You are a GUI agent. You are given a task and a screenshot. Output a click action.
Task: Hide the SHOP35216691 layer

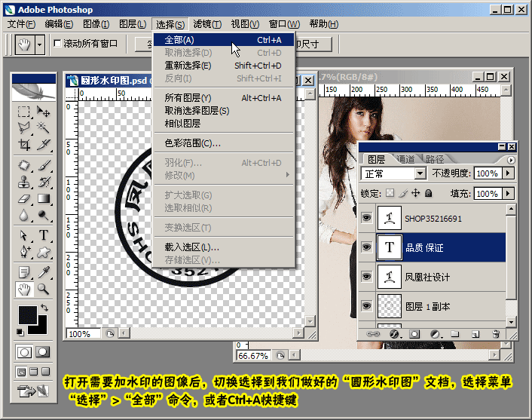click(366, 218)
